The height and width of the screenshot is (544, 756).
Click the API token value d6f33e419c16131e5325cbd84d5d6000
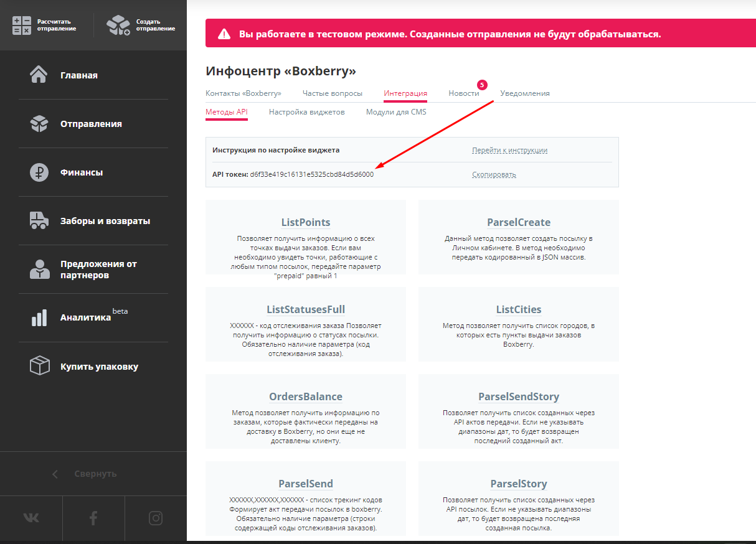point(312,174)
